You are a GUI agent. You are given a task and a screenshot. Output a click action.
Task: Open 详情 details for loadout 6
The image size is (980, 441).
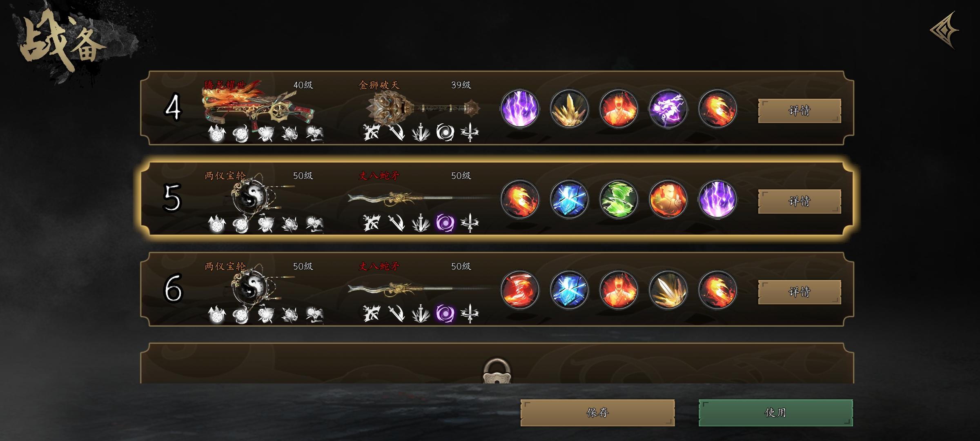pyautogui.click(x=800, y=292)
